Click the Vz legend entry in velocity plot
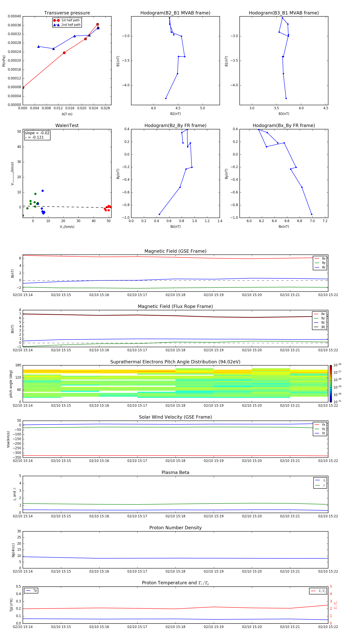351x644 pixels. pyautogui.click(x=320, y=433)
